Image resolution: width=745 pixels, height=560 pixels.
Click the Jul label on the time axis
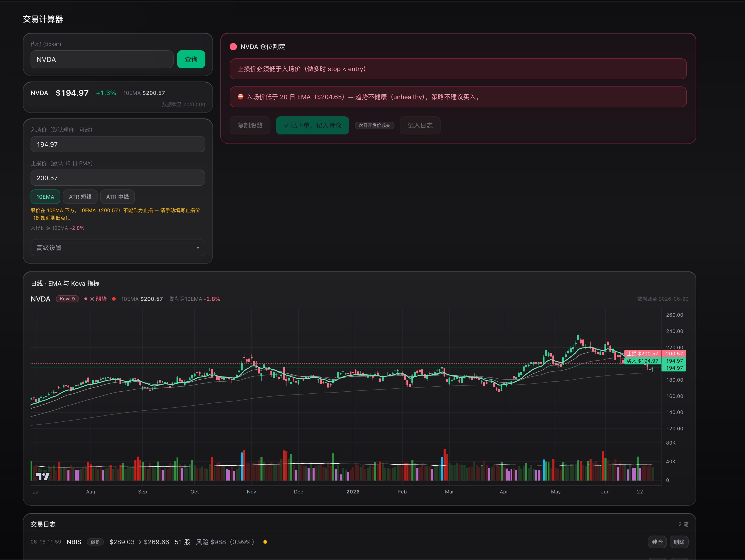pyautogui.click(x=36, y=492)
